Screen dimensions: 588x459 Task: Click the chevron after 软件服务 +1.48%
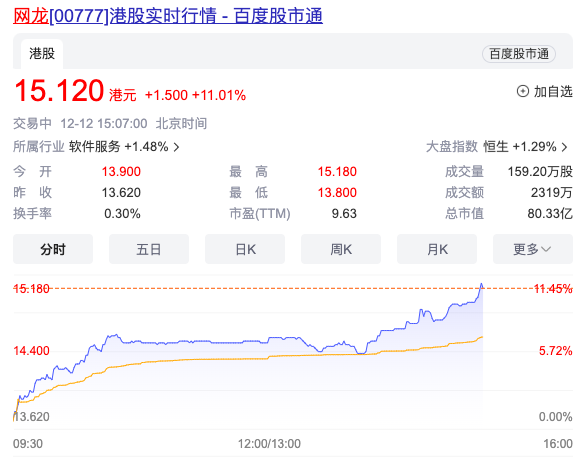click(176, 147)
